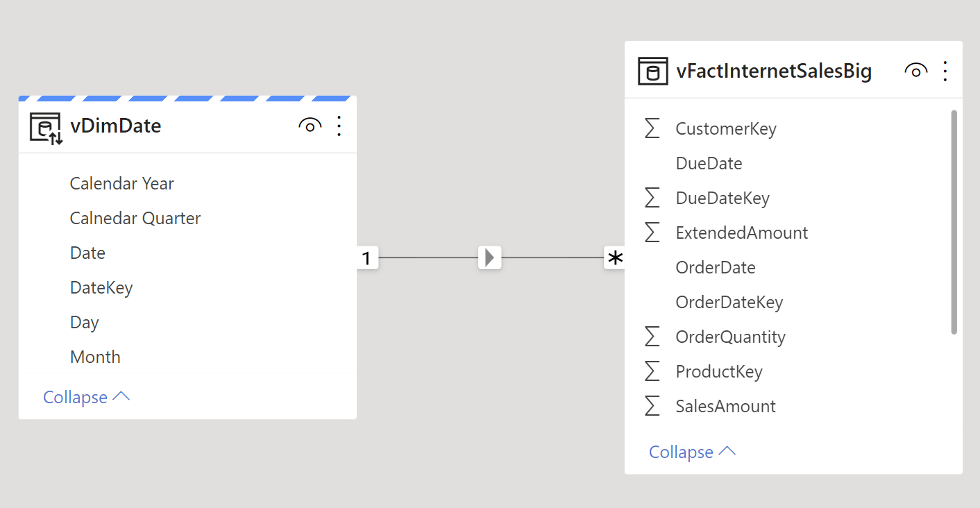Click the '1' cardinality indicator on the relationship
Screen dimensions: 980x508
(369, 257)
